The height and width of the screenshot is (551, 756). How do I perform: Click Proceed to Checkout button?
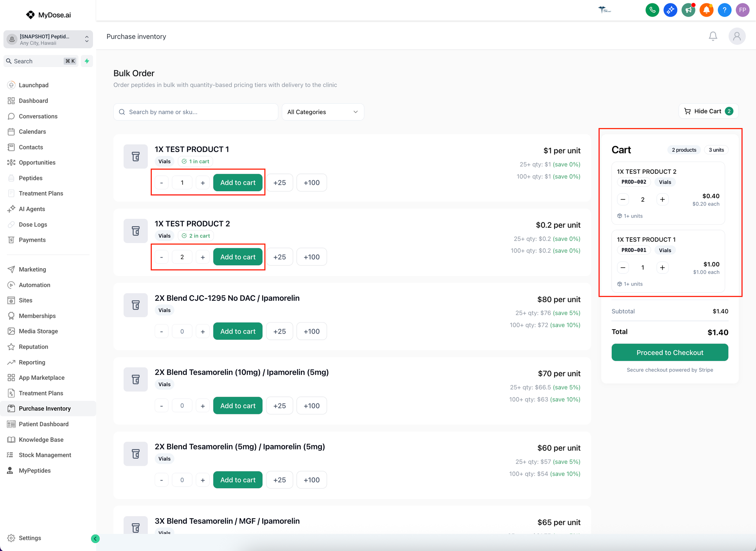pos(670,352)
